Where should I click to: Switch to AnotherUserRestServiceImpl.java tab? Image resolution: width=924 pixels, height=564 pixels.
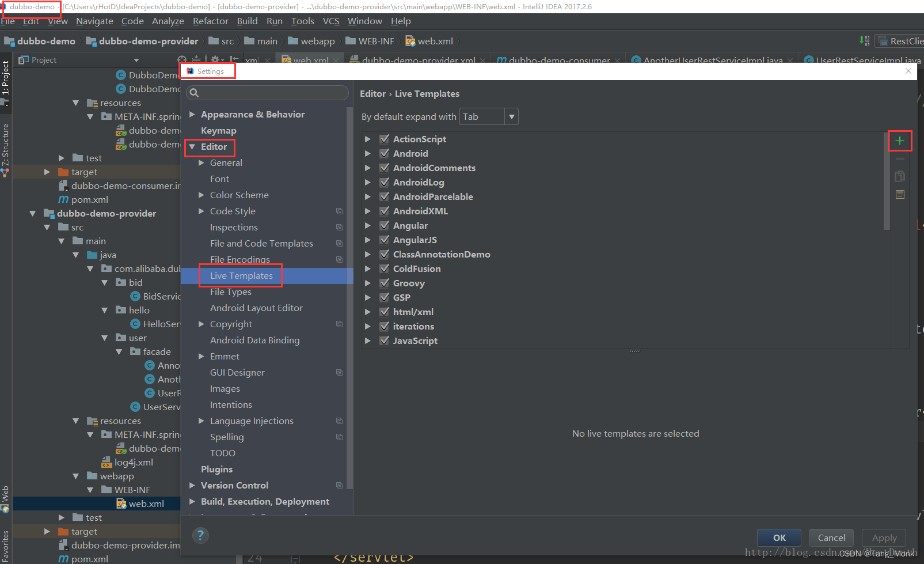(x=712, y=60)
